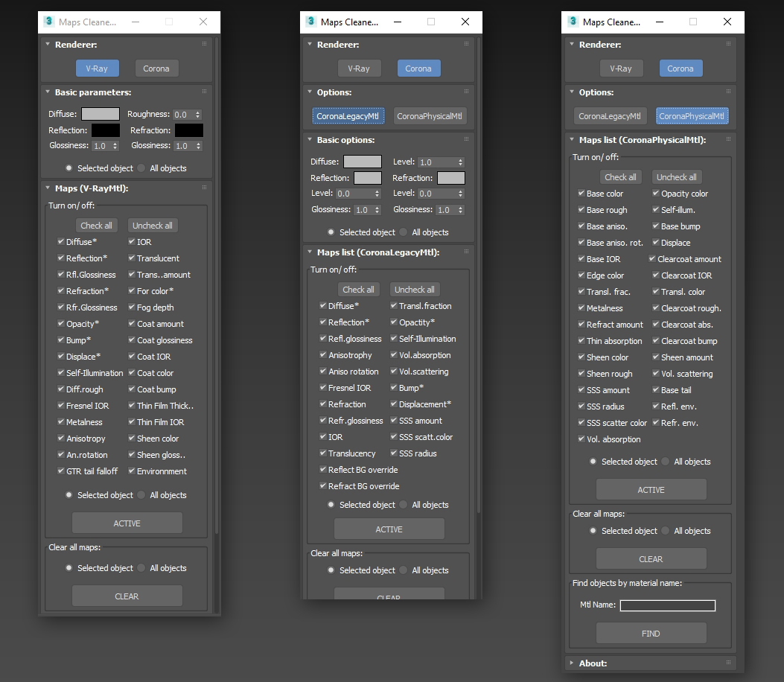This screenshot has height=682, width=784.
Task: Click the 3ds Max icon on the middle window title bar
Action: pyautogui.click(x=310, y=22)
